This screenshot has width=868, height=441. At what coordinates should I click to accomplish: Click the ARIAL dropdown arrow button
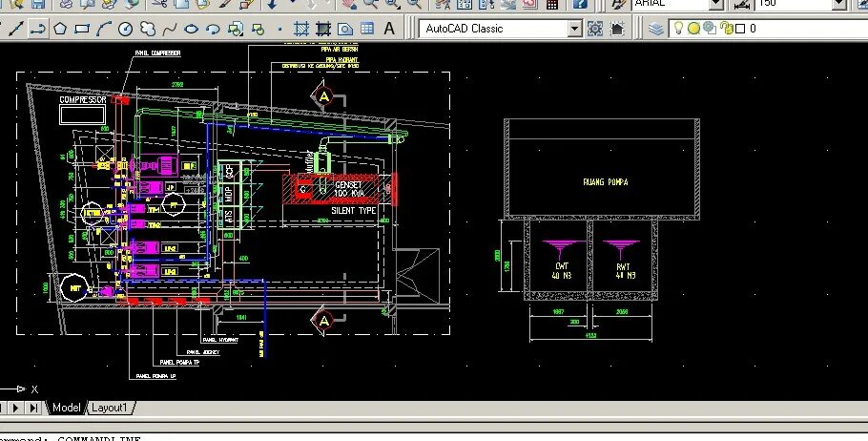[x=717, y=4]
